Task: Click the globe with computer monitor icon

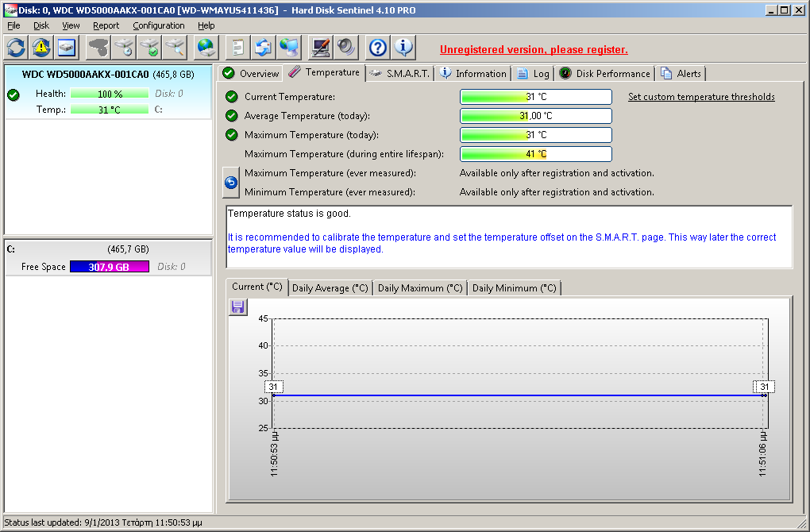Action: point(289,48)
